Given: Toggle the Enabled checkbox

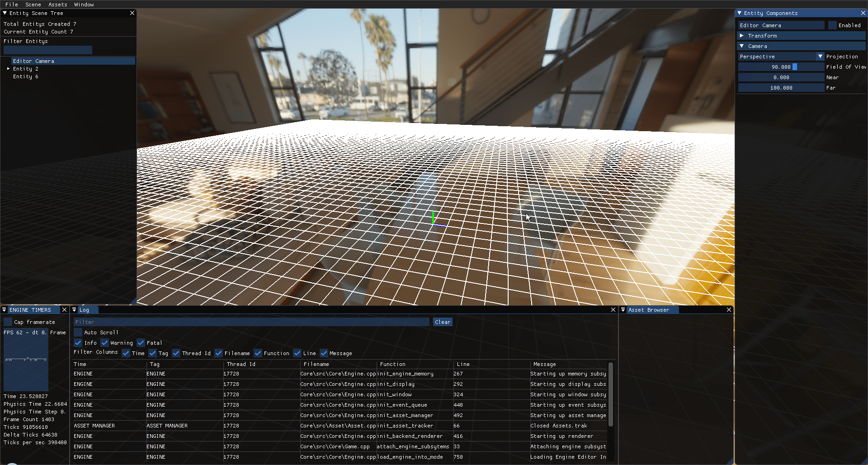Looking at the screenshot, I should point(832,25).
